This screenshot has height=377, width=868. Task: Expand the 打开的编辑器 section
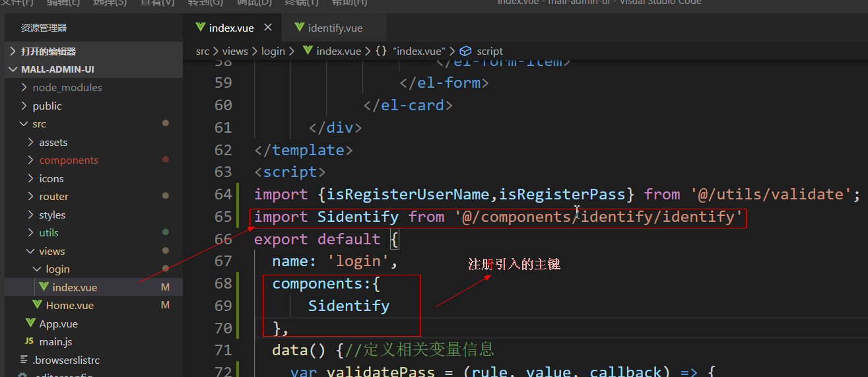(13, 51)
